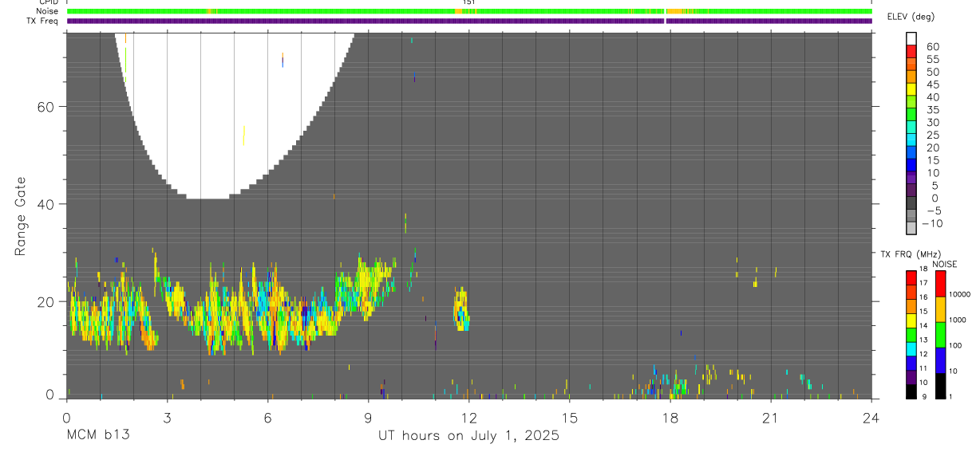The width and height of the screenshot is (980, 452).
Task: Click the white top segment of ELEV color bar
Action: [911, 39]
